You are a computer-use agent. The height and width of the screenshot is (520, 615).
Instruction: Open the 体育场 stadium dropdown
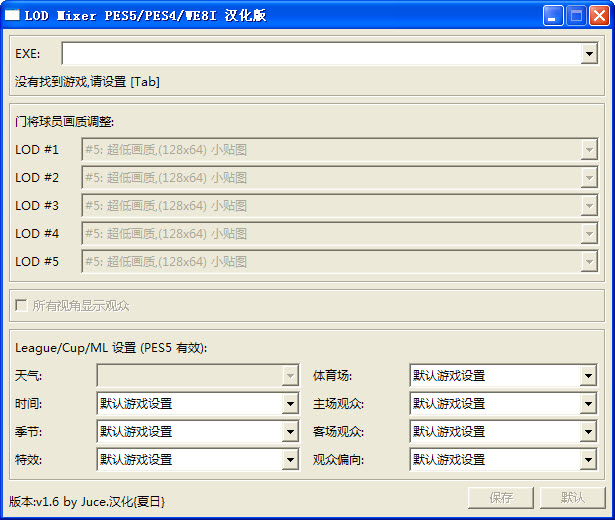(588, 376)
